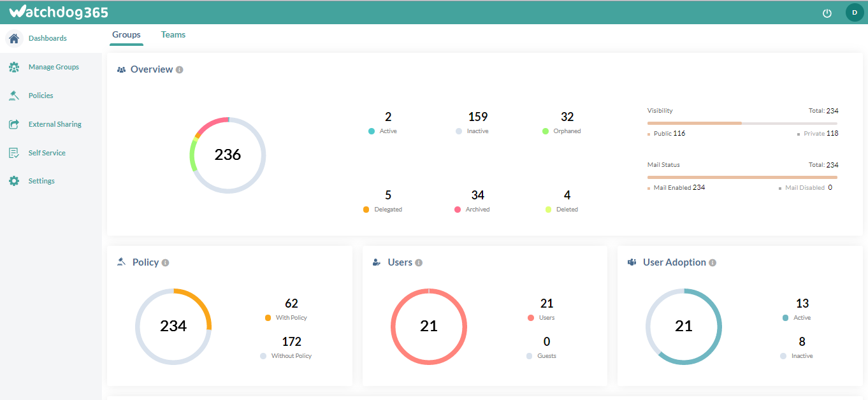Click the With Policy value 62
The height and width of the screenshot is (400, 868).
pos(292,304)
